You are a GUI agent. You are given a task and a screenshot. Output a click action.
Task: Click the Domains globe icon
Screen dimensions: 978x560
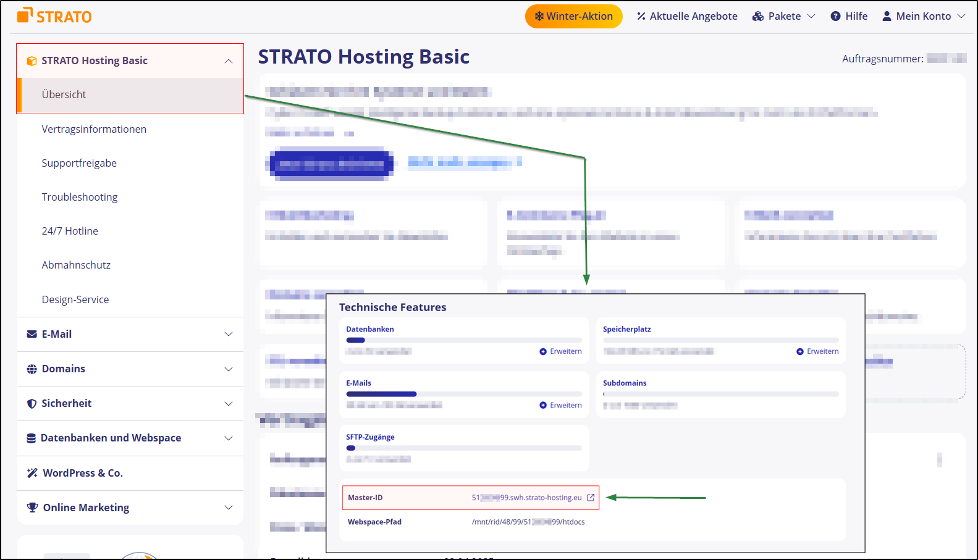[x=32, y=369]
